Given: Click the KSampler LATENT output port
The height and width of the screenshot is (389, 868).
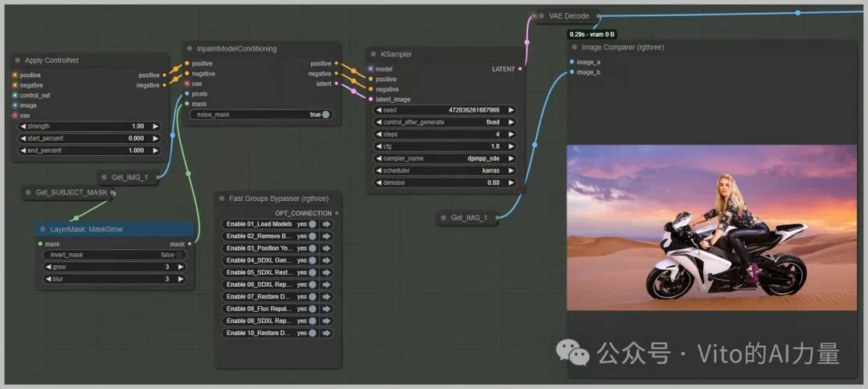Looking at the screenshot, I should [x=519, y=69].
